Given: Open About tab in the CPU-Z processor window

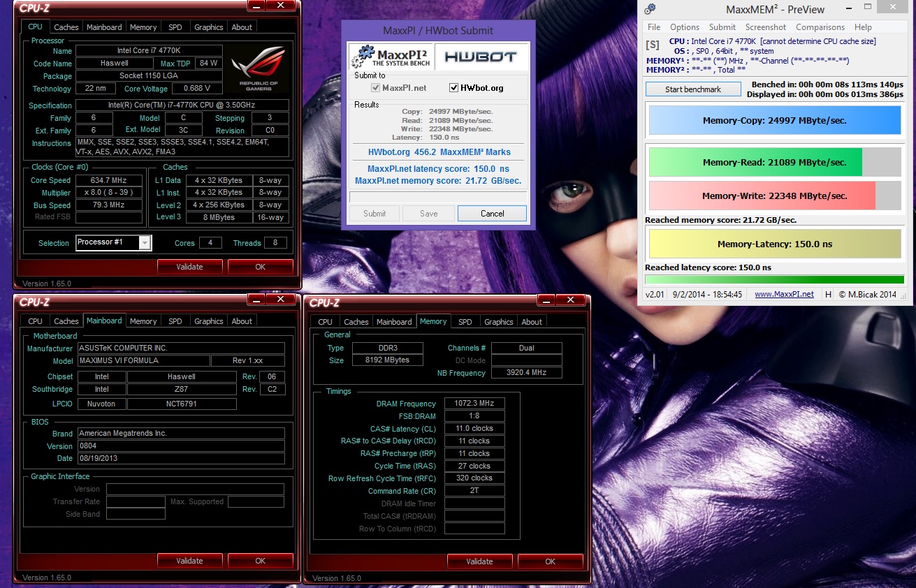Looking at the screenshot, I should pos(242,27).
